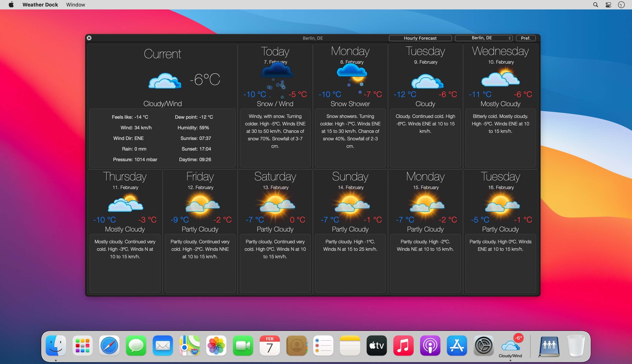Screen dimensions: 632x364
Task: Click the Current cloudy weather icon
Action: (x=165, y=81)
